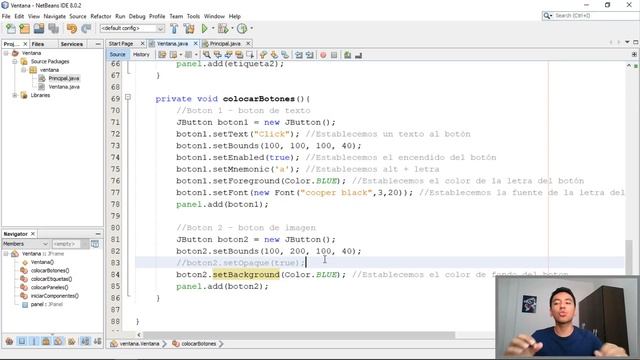Click the Build Project hammer icon
640x360 pixels.
(x=174, y=29)
